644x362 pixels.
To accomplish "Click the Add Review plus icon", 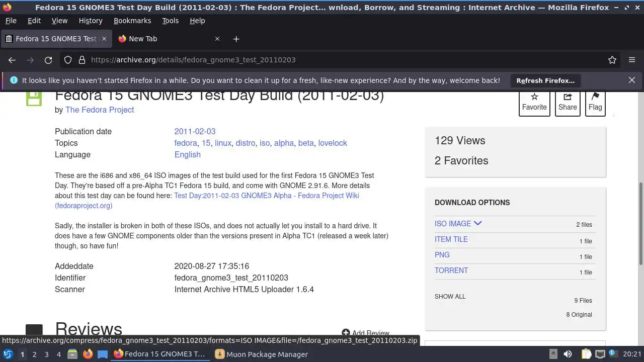I will coord(346,333).
